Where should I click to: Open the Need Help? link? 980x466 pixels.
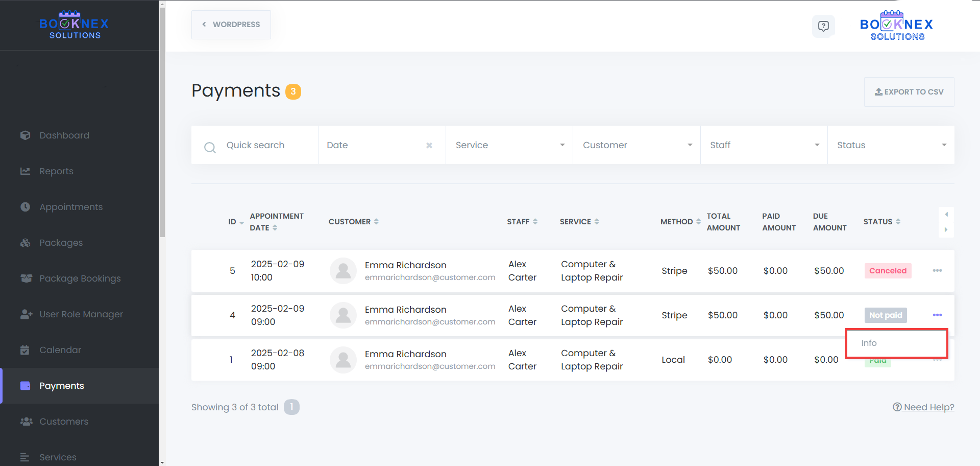click(x=923, y=407)
